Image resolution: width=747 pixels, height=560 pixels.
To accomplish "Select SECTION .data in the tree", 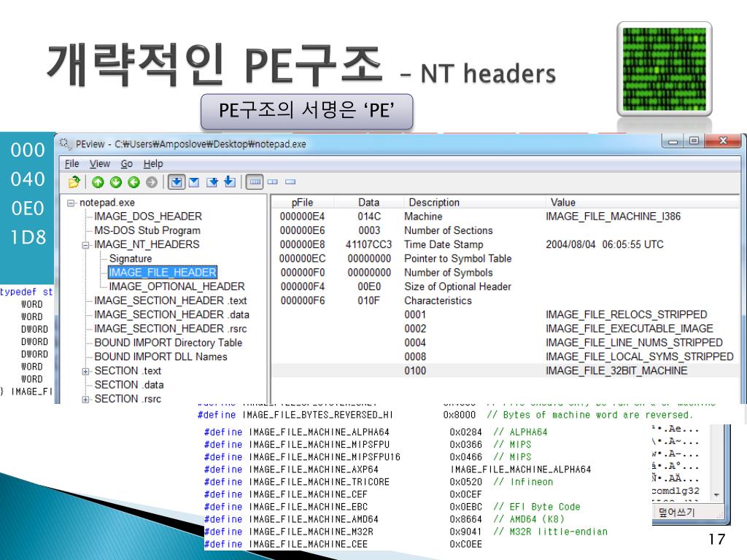I will [x=128, y=385].
